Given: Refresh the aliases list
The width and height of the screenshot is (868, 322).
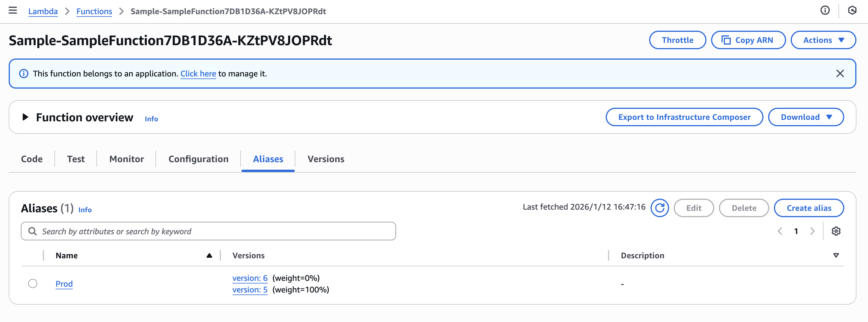Looking at the screenshot, I should (660, 208).
